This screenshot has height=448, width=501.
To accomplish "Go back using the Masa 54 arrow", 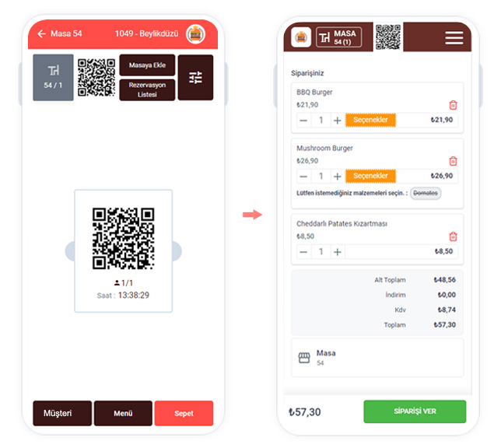I will (x=41, y=33).
